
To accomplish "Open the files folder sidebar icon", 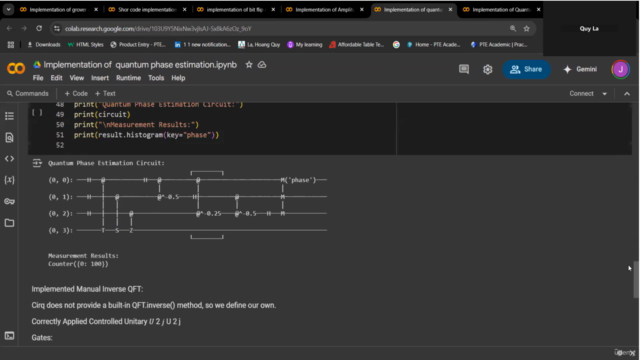I will [x=9, y=223].
